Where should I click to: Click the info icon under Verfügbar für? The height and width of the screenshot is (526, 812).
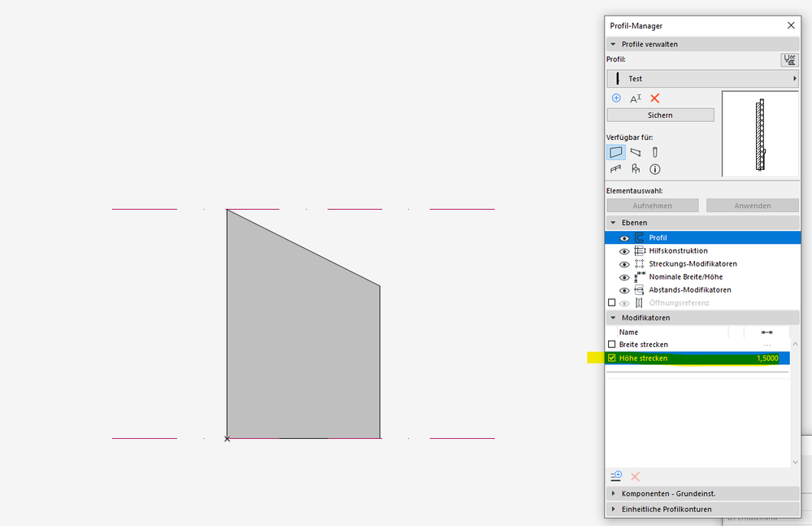[655, 169]
